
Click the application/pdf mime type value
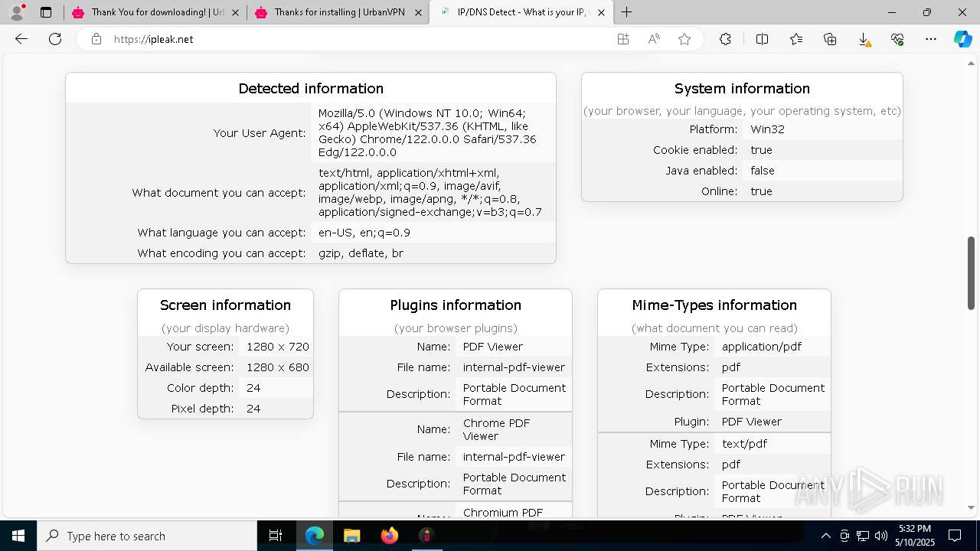(x=762, y=347)
